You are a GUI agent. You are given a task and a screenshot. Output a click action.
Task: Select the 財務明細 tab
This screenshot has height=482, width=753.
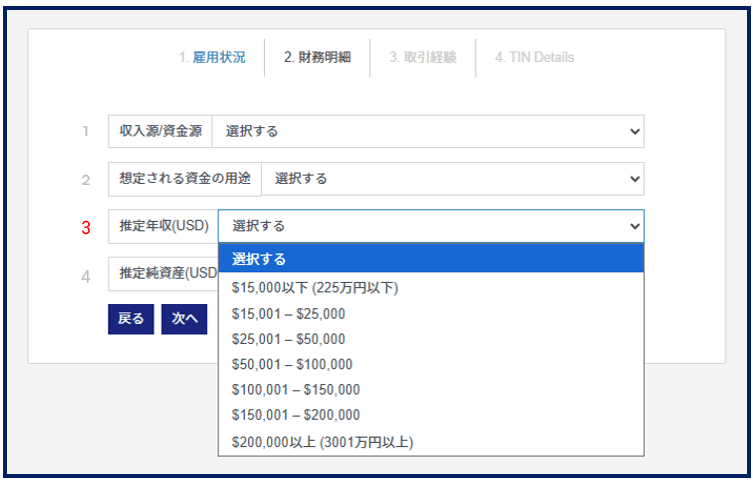click(x=317, y=58)
